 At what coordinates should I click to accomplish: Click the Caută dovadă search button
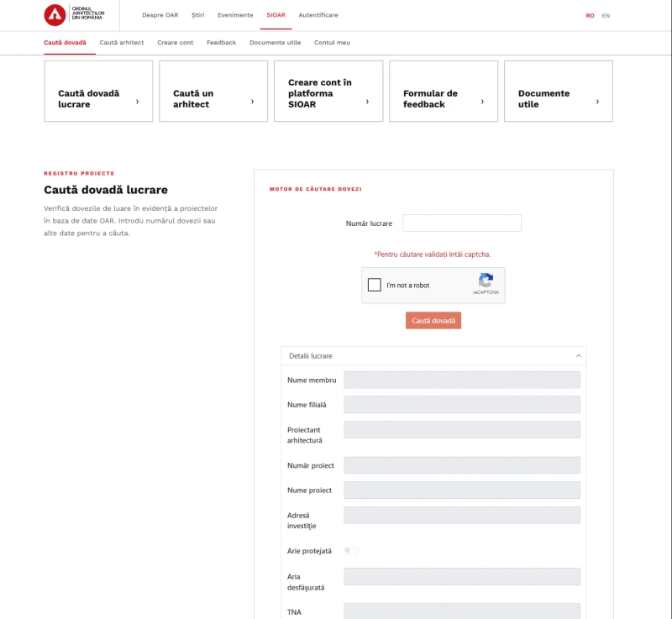433,321
